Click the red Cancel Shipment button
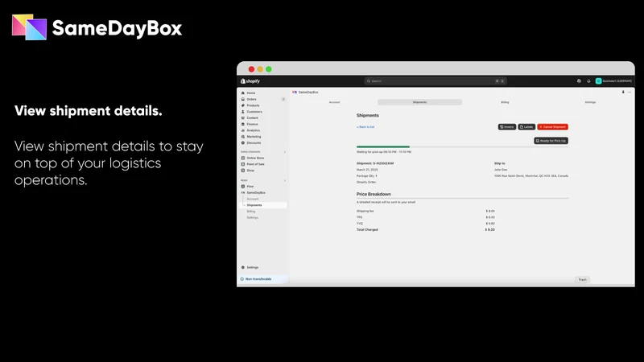This screenshot has height=362, width=644. [x=552, y=127]
